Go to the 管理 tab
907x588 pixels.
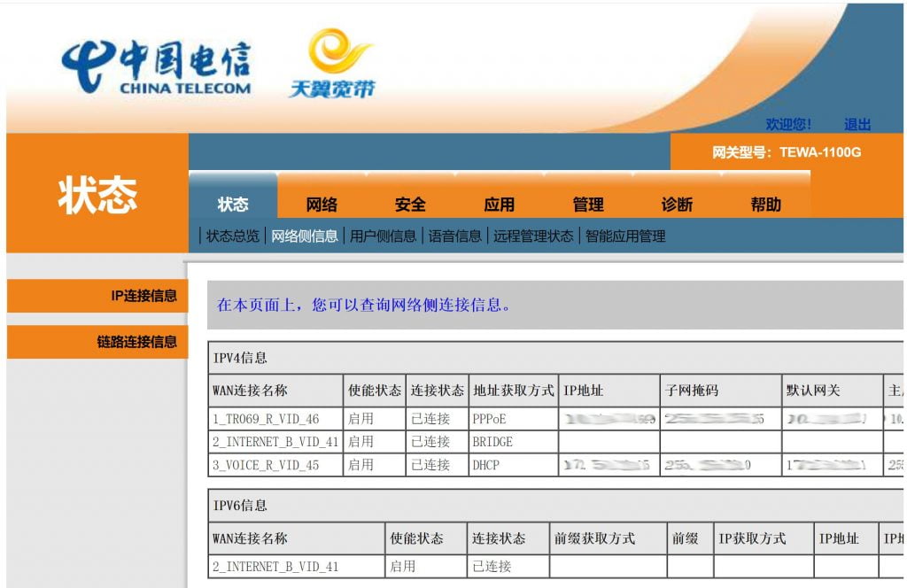coord(588,204)
